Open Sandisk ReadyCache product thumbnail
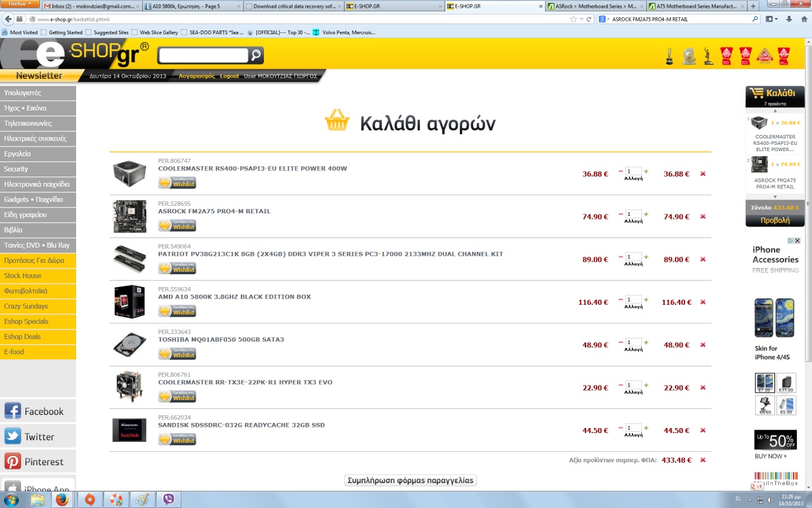The image size is (812, 508). tap(129, 430)
